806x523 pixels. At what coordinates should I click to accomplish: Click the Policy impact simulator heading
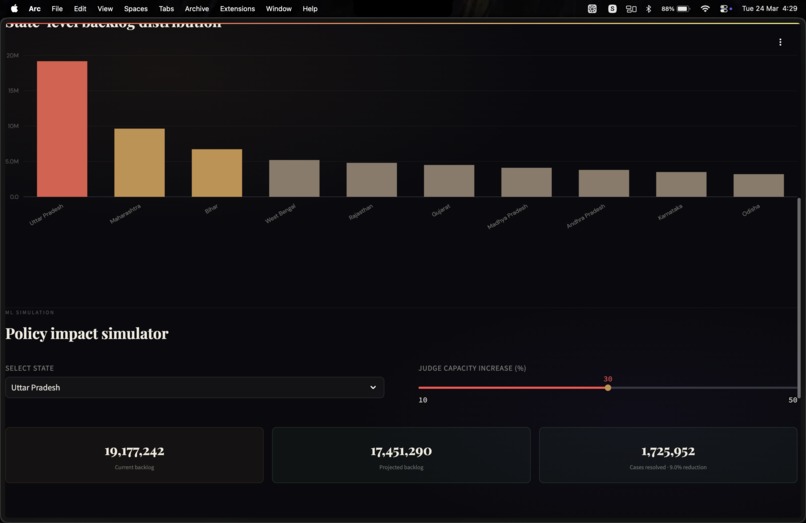(x=87, y=334)
